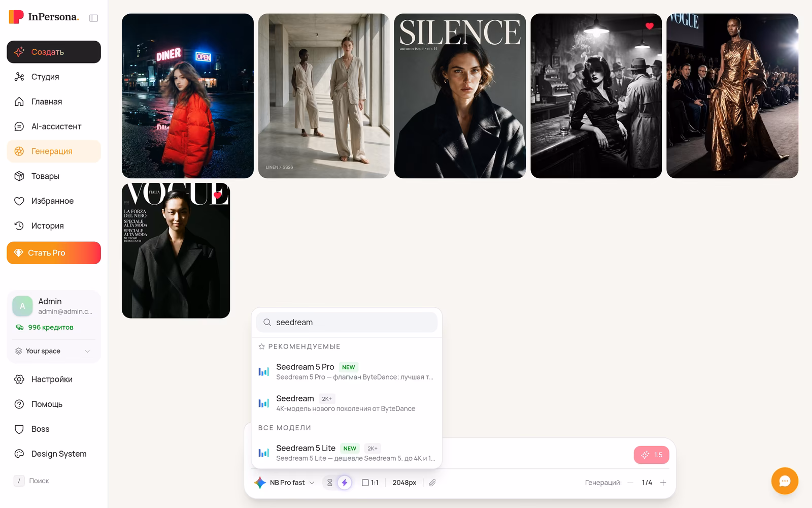The height and width of the screenshot is (508, 812).
Task: Click the seedream model search field
Action: coord(347,322)
